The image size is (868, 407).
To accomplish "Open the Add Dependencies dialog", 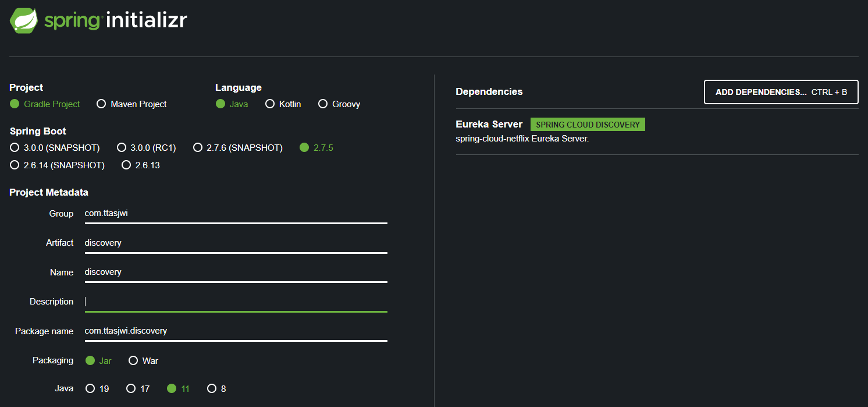I will pyautogui.click(x=781, y=92).
